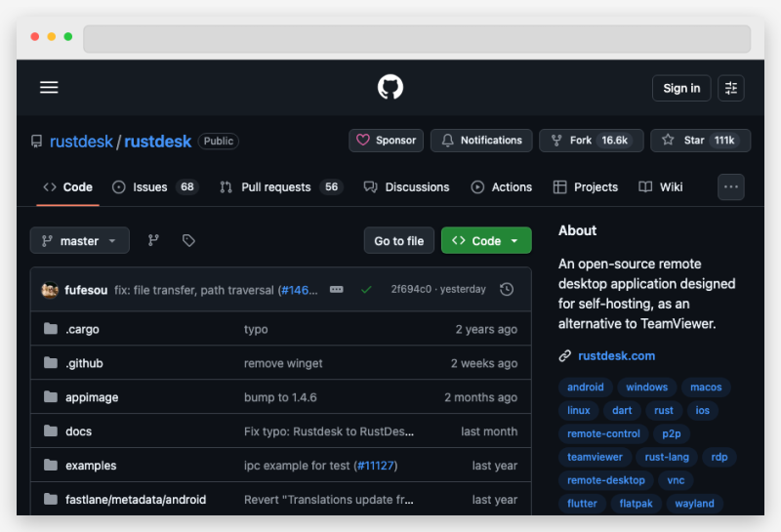The image size is (781, 532).
Task: Star the rustdesk repository
Action: [700, 141]
